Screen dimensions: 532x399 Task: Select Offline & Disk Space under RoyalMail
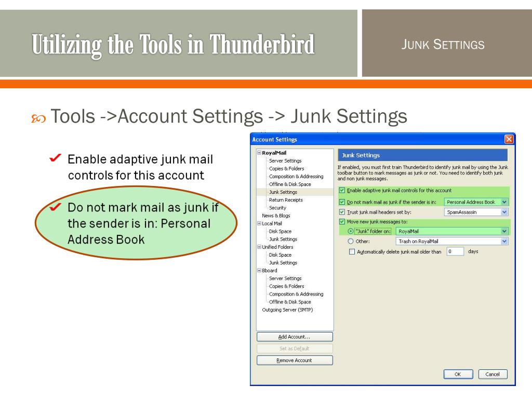[x=290, y=184]
